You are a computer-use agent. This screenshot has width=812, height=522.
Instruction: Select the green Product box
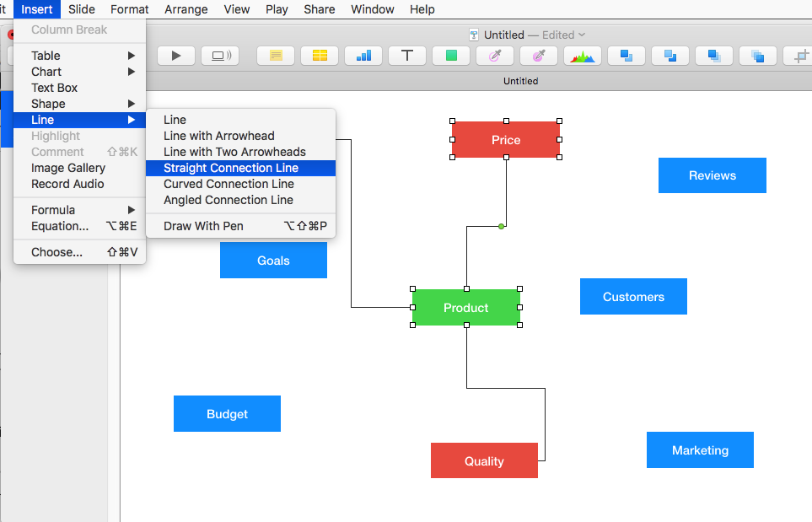point(466,308)
